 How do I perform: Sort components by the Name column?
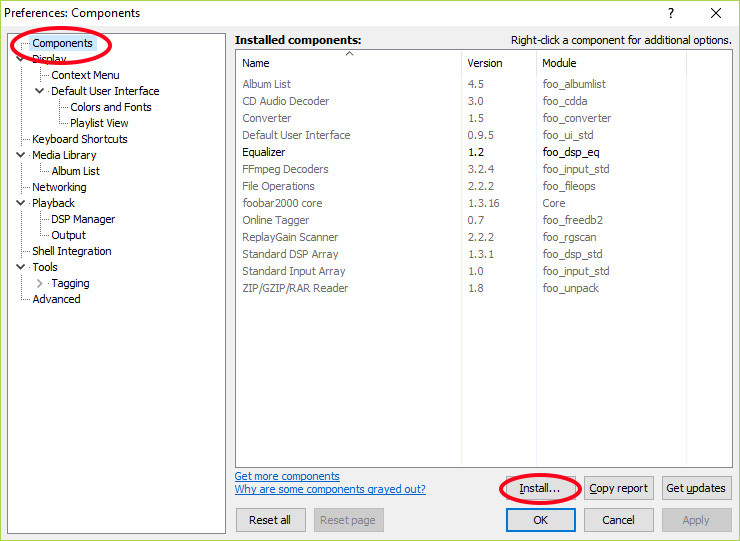(x=348, y=63)
